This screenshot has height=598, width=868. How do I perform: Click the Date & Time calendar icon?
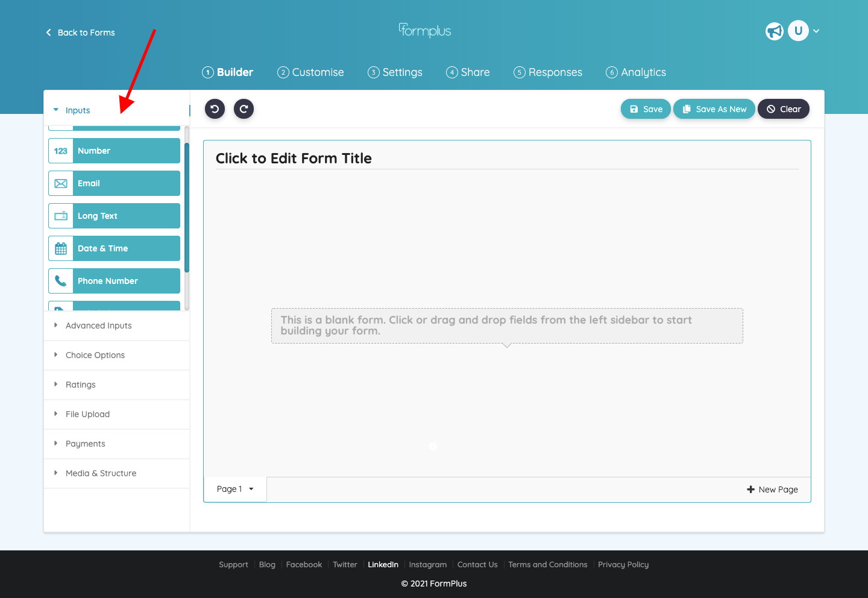(61, 248)
